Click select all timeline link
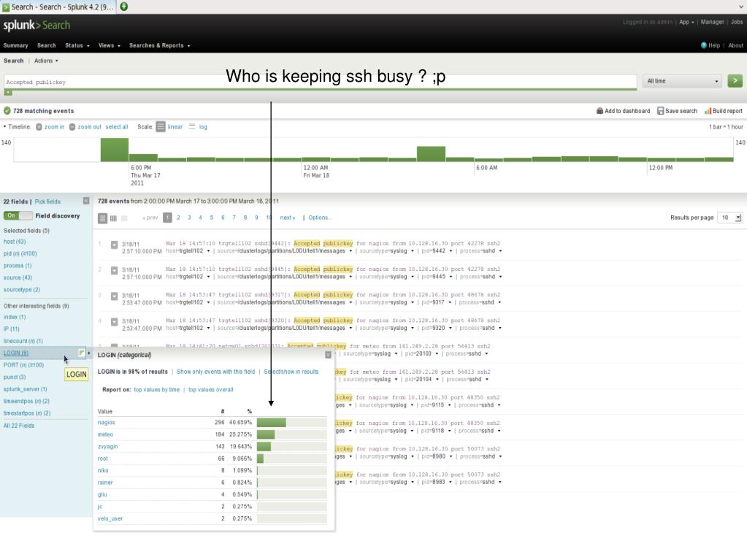 pos(117,127)
